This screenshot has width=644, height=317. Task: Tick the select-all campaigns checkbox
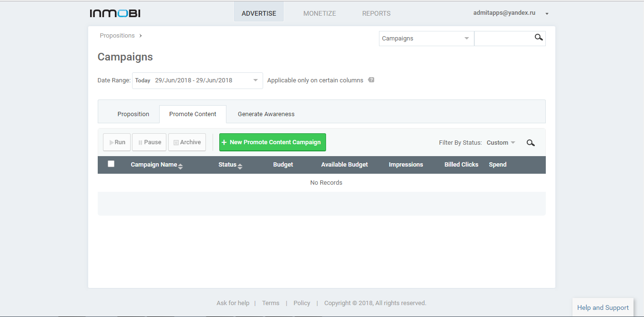coord(111,164)
